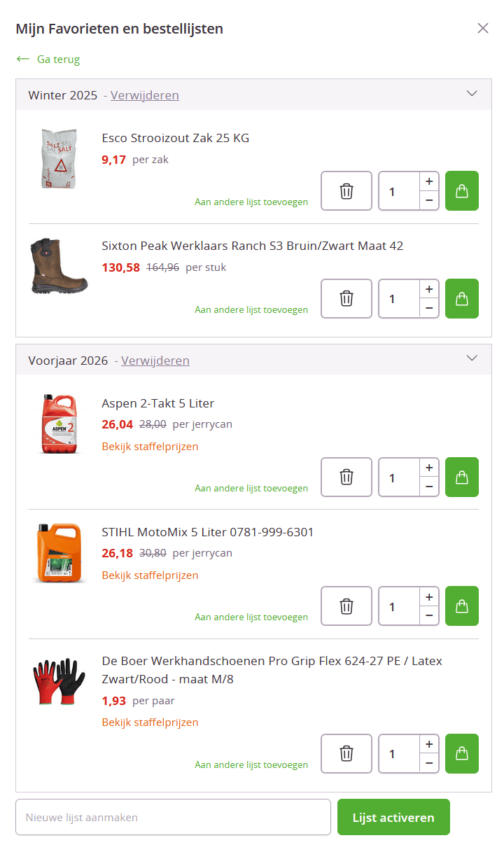Add De Boer Werkhandschoenen to cart
The width and height of the screenshot is (504, 852).
click(462, 754)
